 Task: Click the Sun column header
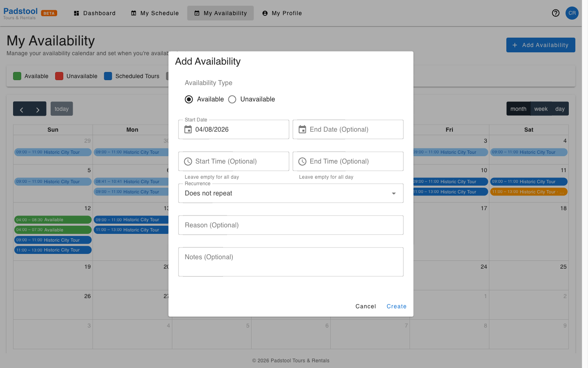(x=53, y=130)
